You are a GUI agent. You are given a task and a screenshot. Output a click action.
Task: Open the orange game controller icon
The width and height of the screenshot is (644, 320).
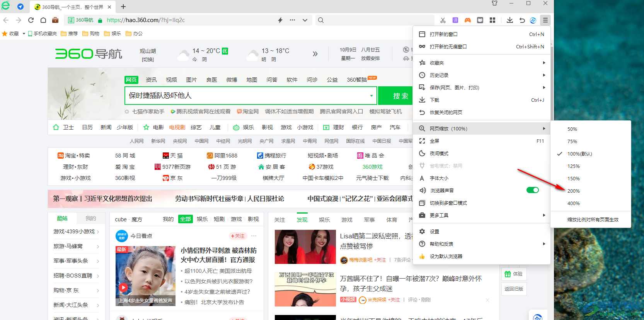tap(468, 20)
